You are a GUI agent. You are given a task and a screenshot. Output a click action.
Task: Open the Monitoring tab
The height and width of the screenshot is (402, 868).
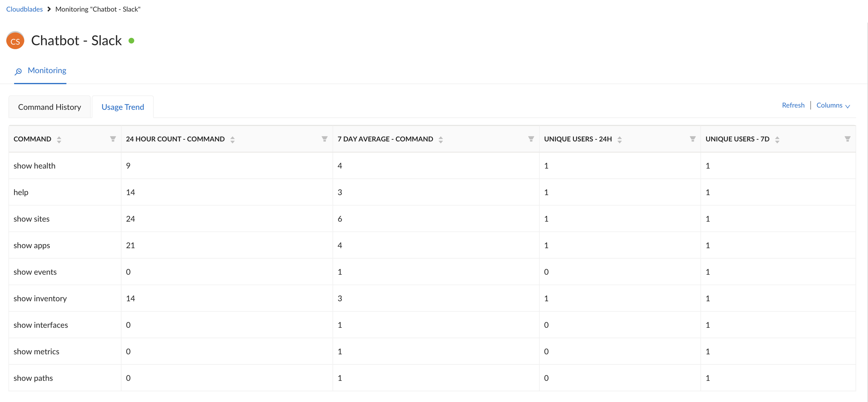[x=47, y=70]
